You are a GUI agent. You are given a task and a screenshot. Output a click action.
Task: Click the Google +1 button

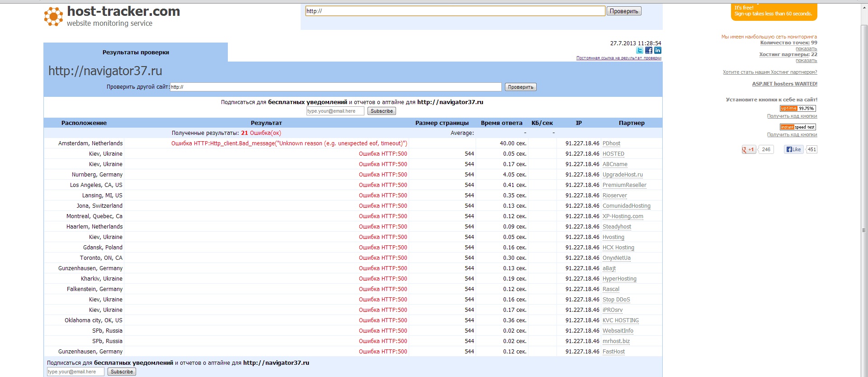749,149
